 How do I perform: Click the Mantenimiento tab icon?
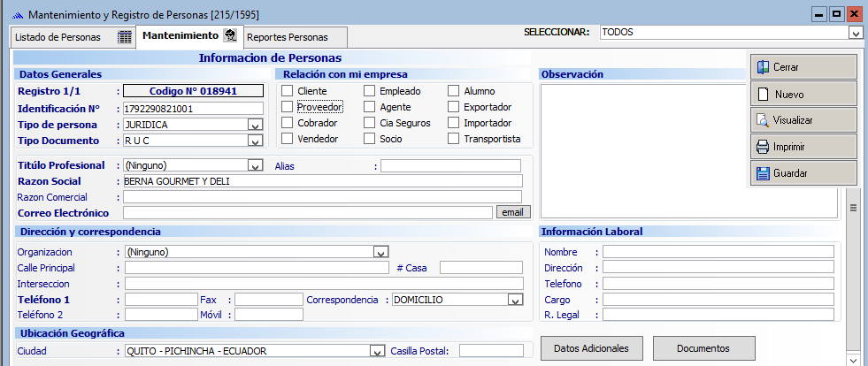[230, 36]
